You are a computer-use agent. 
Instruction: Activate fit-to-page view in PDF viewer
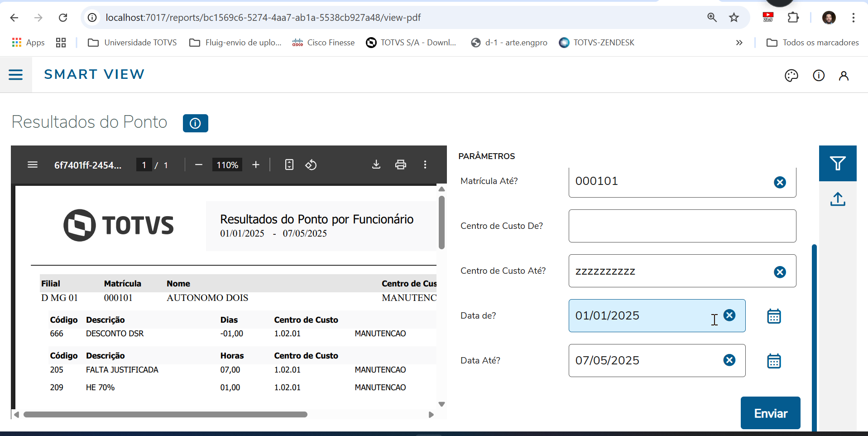289,165
